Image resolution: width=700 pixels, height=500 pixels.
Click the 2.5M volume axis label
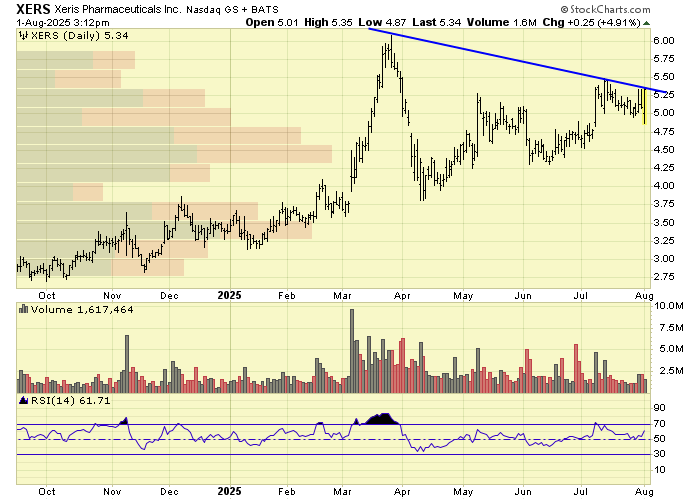coord(671,371)
